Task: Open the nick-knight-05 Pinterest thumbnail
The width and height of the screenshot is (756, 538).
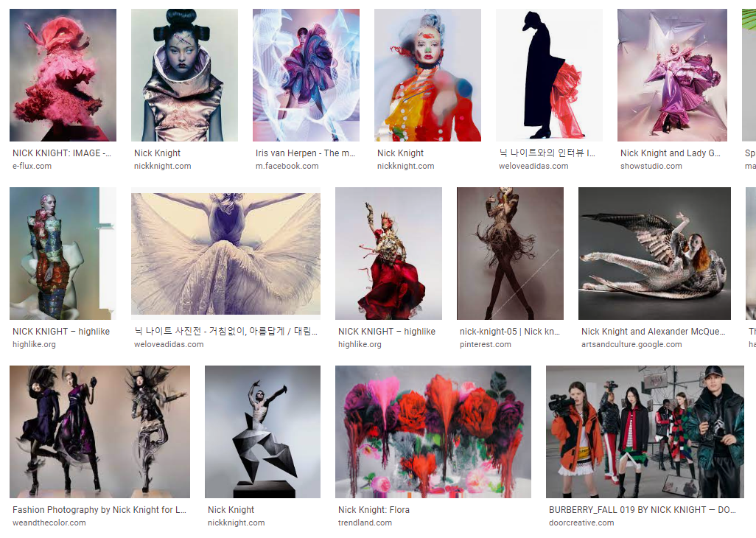Action: point(510,253)
